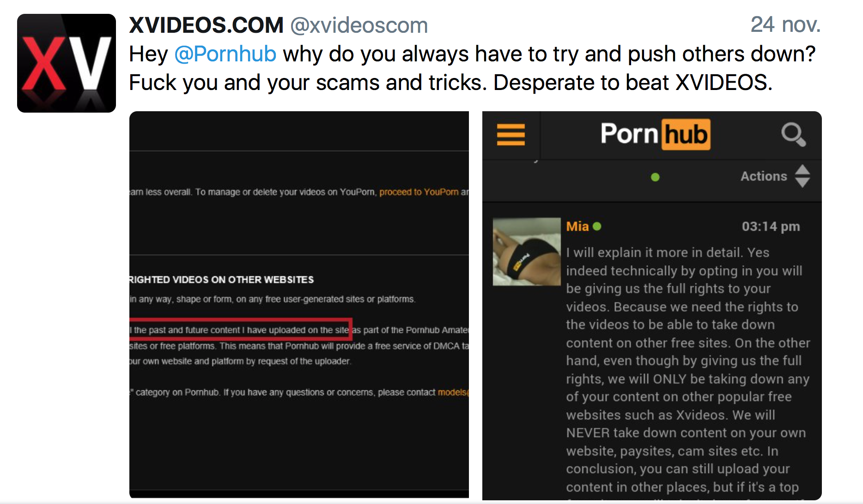Open the Actions menu label
The width and height of the screenshot is (863, 504).
(x=764, y=176)
